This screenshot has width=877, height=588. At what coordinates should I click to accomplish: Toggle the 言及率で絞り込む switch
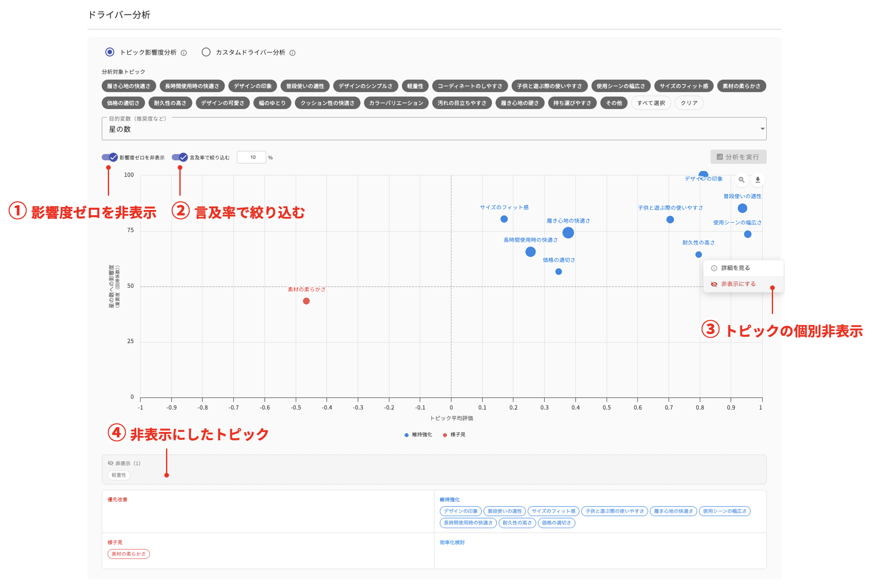(180, 157)
